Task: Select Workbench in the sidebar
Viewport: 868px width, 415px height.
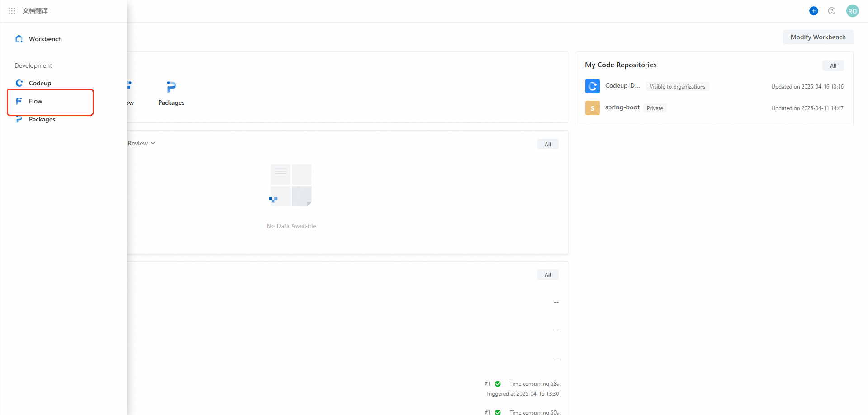Action: tap(45, 39)
